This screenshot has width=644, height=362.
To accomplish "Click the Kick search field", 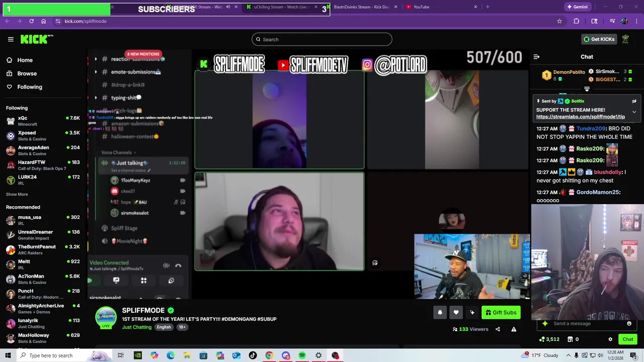I will tap(322, 39).
